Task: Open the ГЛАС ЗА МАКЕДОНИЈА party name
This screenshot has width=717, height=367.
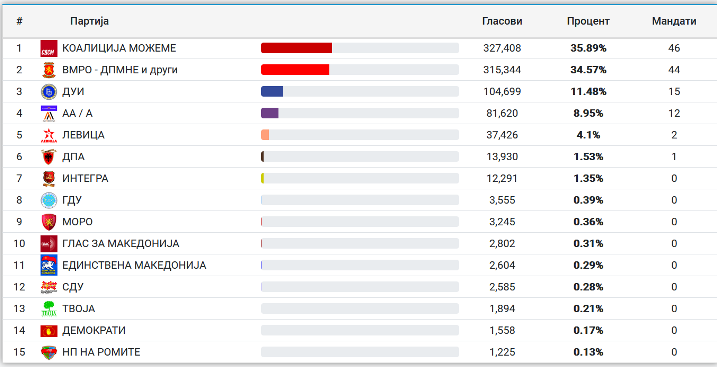Action: point(121,244)
